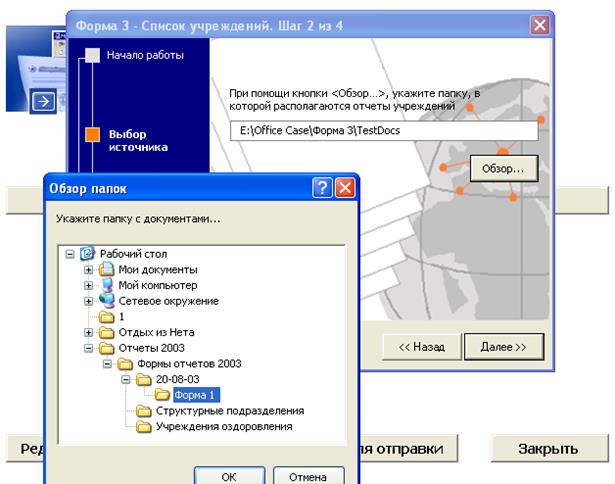
Task: Select the Структурные подразделения folder
Action: 230,411
